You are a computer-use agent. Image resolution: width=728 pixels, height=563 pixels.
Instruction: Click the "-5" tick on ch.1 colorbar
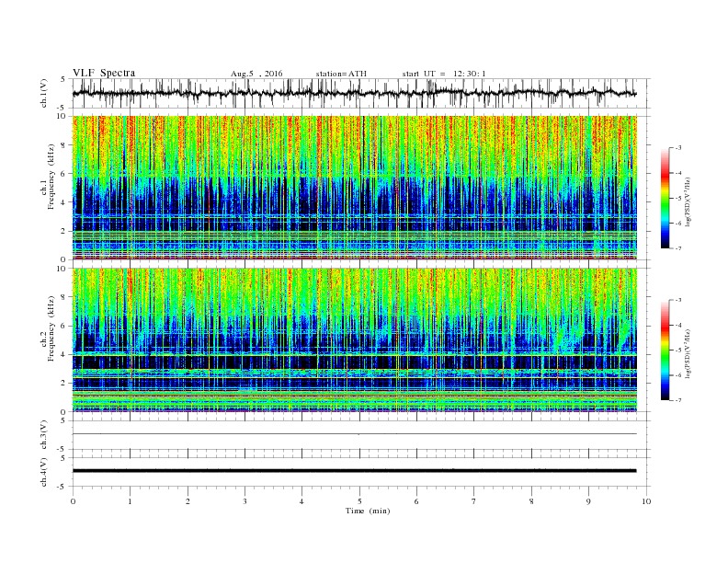(x=678, y=199)
